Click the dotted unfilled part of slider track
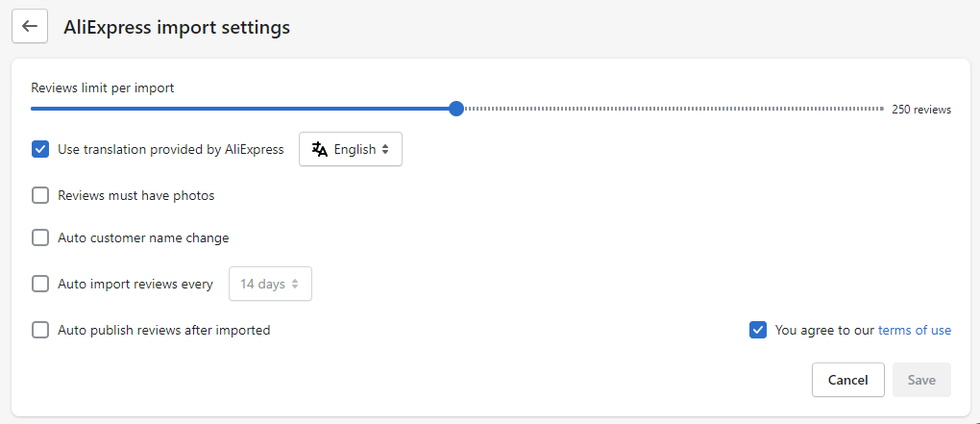Screen dimensions: 980x424 [x=673, y=109]
